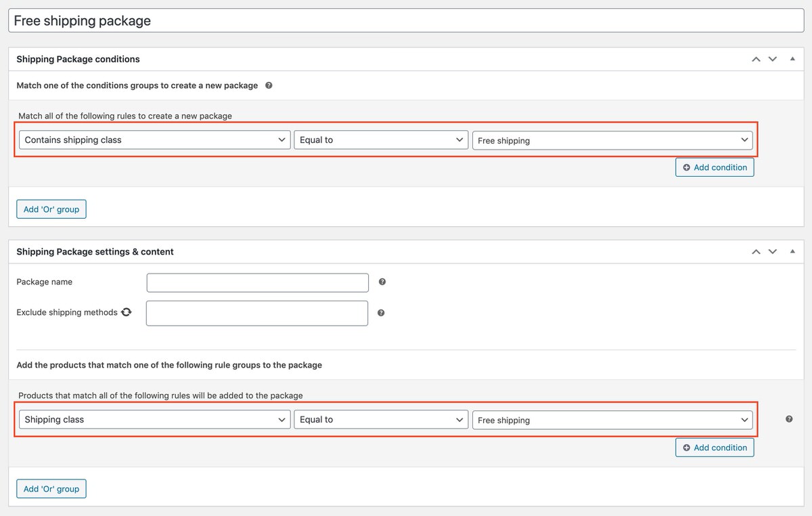This screenshot has height=516, width=812.
Task: Click inside the Package name input field
Action: point(257,282)
